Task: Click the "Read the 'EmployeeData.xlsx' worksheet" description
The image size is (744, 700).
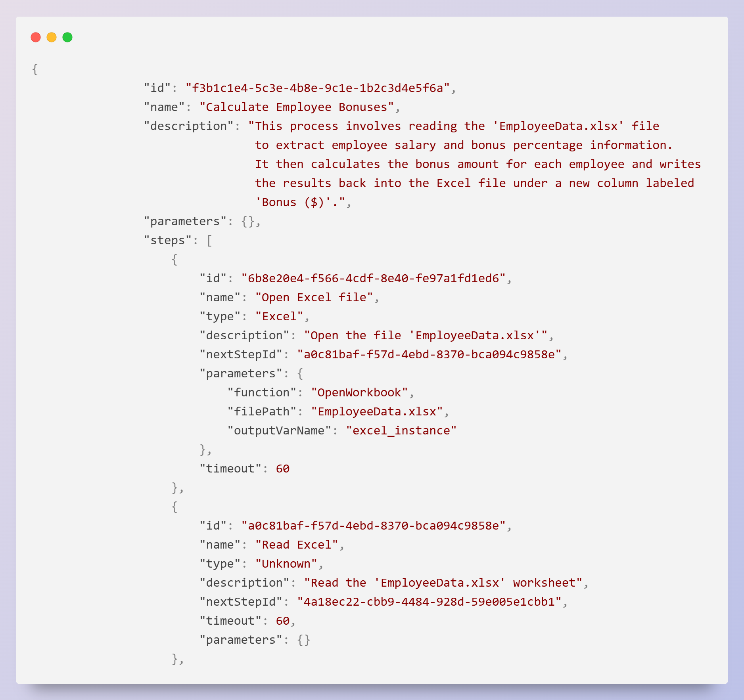Action: click(x=443, y=583)
